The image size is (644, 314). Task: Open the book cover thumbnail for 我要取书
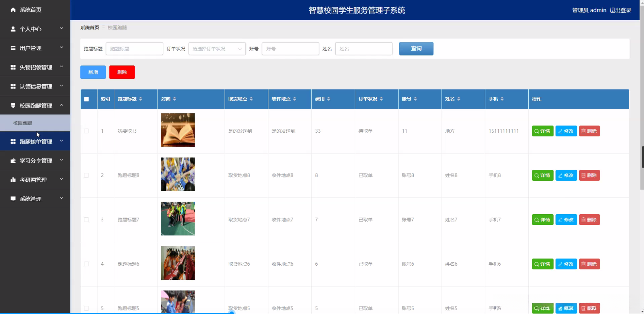(x=178, y=130)
